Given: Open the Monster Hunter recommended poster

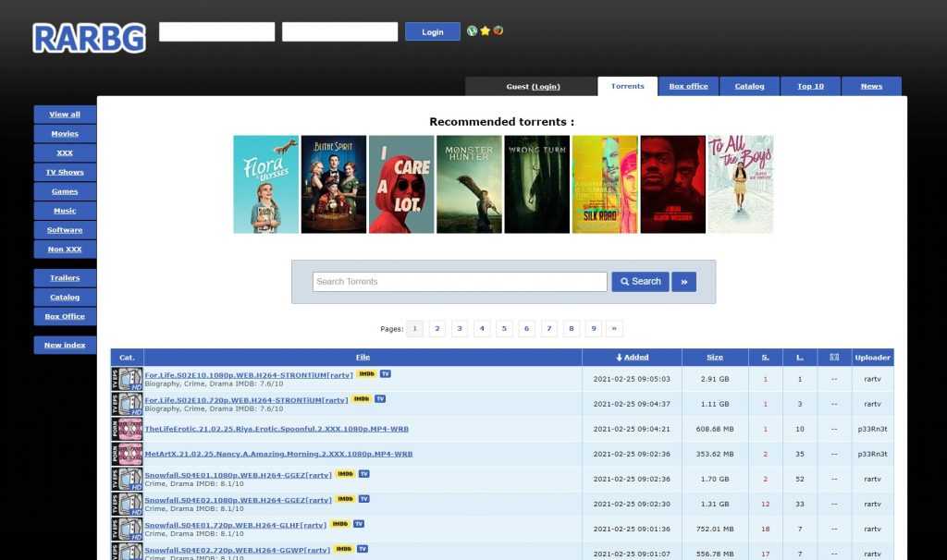Looking at the screenshot, I should (x=469, y=185).
